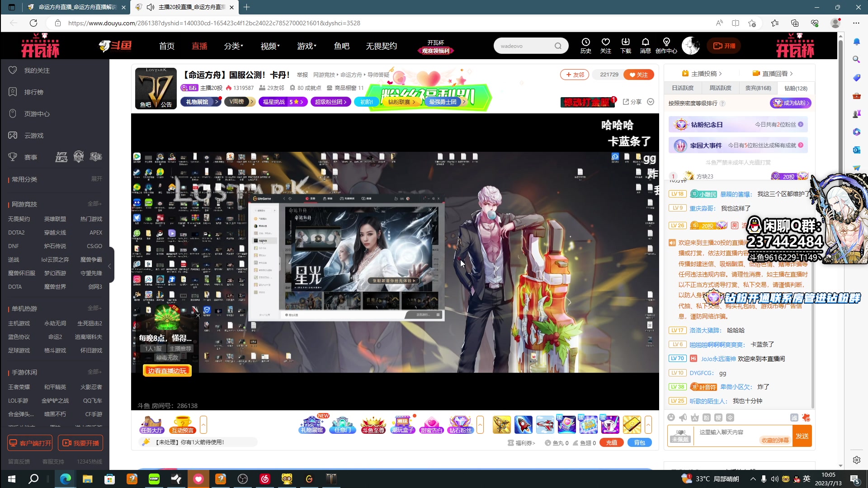
Task: Expand the 分类 category dropdown
Action: pos(233,46)
